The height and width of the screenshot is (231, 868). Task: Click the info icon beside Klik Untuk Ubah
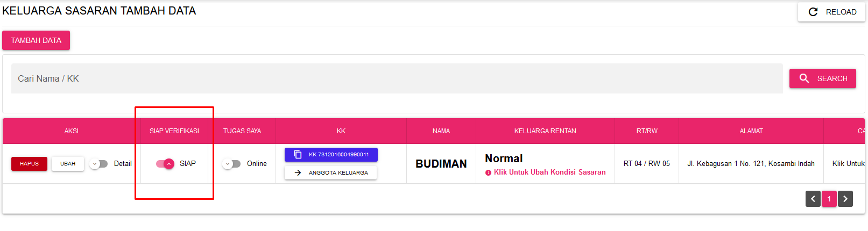coord(488,173)
